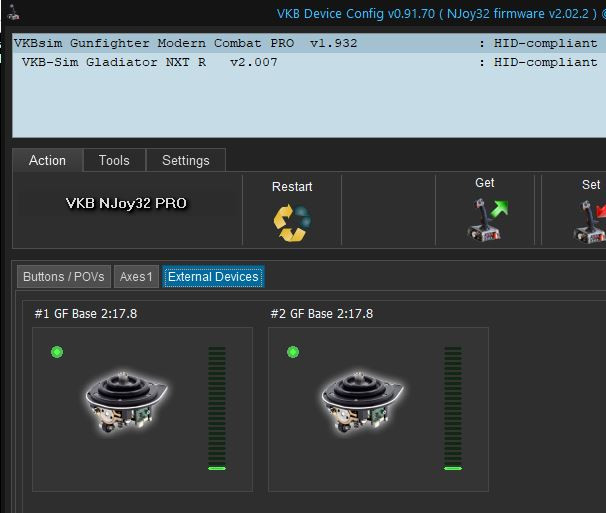This screenshot has height=513, width=606.
Task: Select the #2 GF Base gimbal image
Action: tap(362, 403)
